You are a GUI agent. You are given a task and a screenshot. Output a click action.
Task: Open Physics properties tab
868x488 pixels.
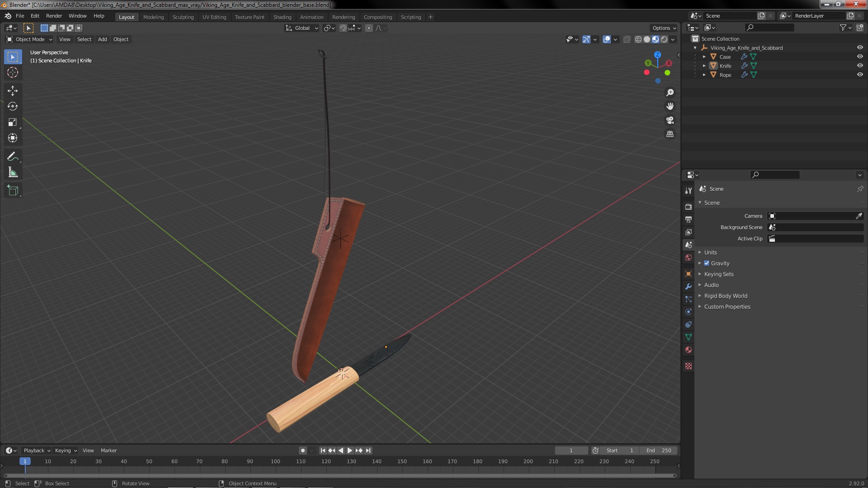click(689, 312)
